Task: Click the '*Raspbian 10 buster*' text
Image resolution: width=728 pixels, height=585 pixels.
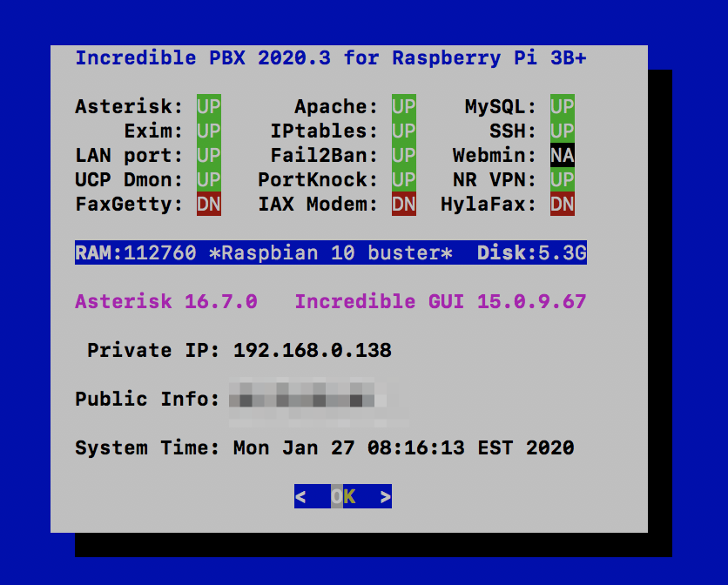Action: point(331,253)
